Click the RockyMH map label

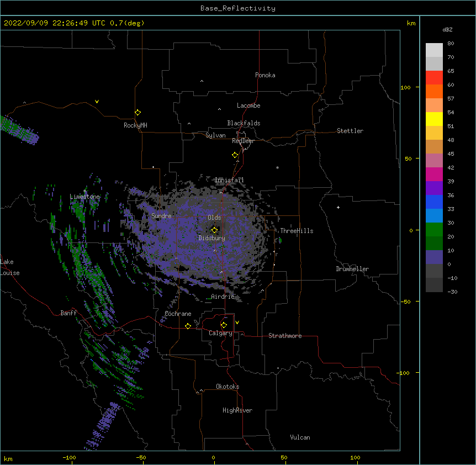pyautogui.click(x=135, y=125)
